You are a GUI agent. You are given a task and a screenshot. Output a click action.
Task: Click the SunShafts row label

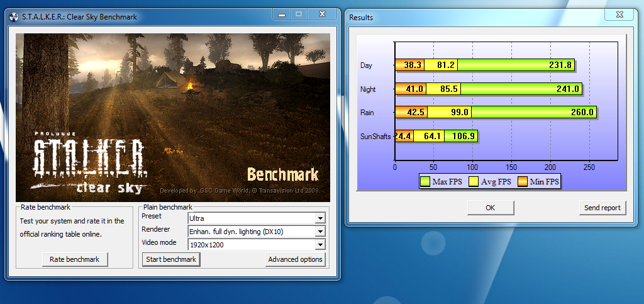tap(375, 137)
